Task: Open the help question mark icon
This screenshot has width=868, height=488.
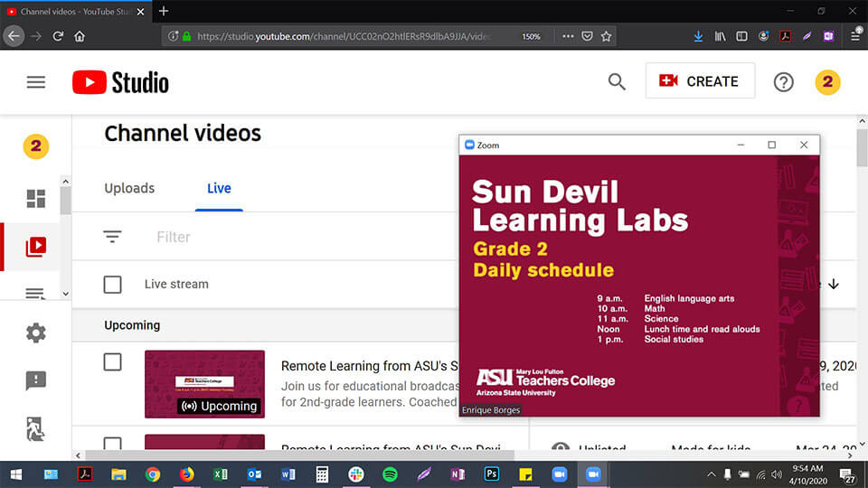Action: coord(783,82)
